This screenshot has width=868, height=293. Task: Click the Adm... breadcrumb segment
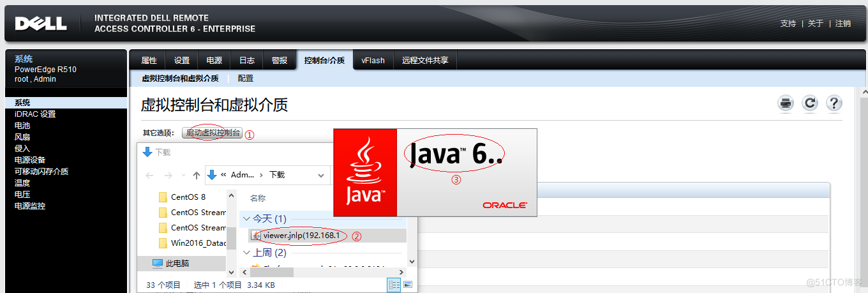(x=243, y=175)
